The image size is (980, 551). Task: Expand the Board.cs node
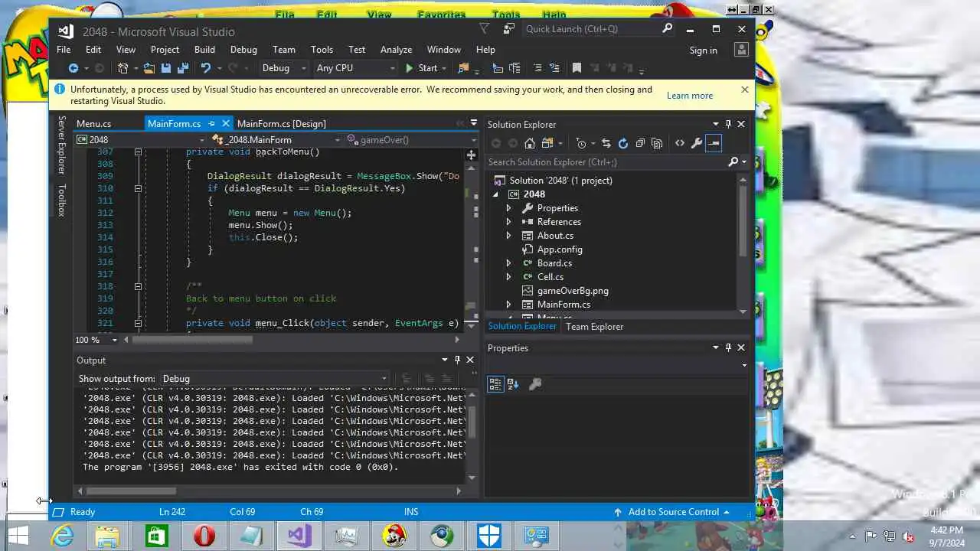pyautogui.click(x=508, y=263)
